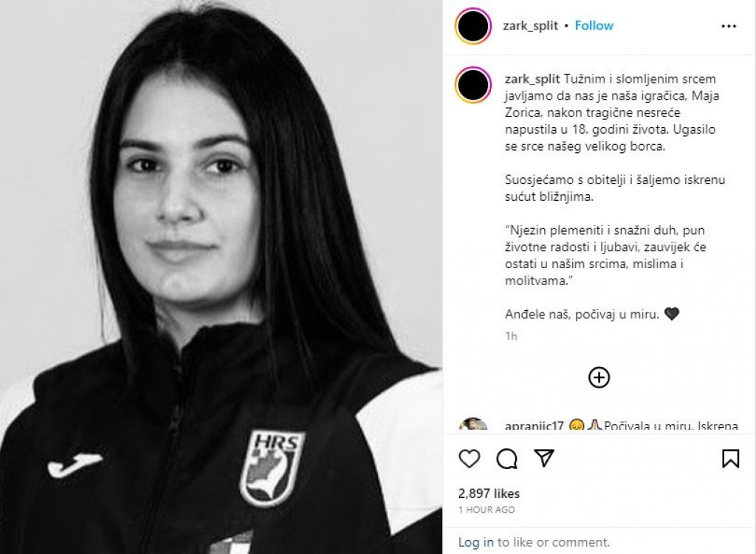Click the zark_split avatar beside caption
The height and width of the screenshot is (554, 756).
tap(473, 85)
